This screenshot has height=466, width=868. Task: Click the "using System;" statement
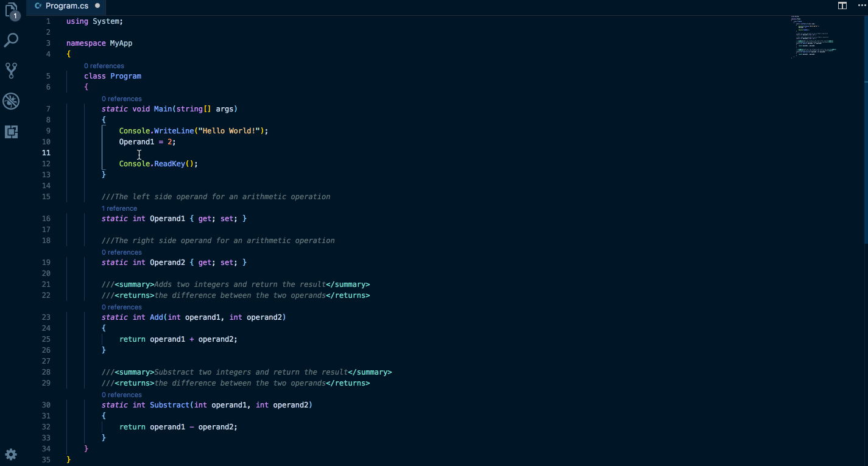point(94,21)
